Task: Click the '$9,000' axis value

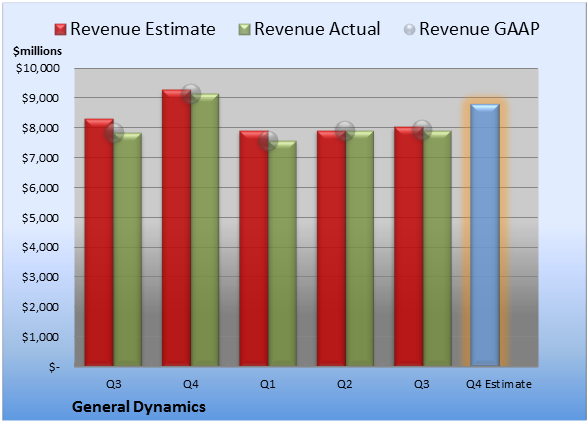Action: click(40, 98)
